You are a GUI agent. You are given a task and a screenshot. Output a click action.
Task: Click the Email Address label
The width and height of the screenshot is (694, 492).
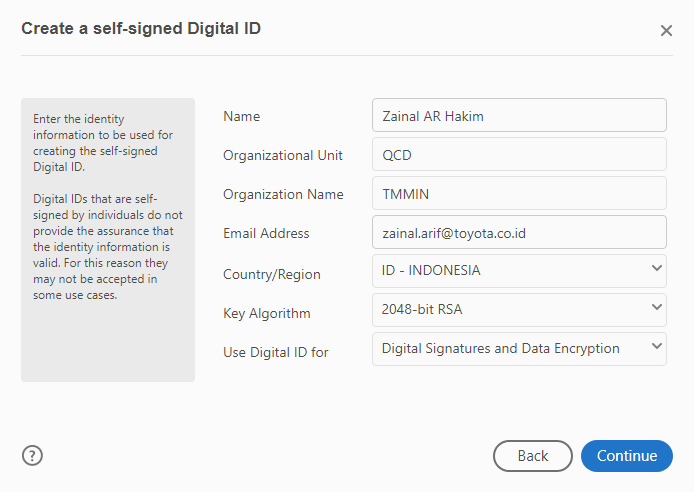point(266,233)
